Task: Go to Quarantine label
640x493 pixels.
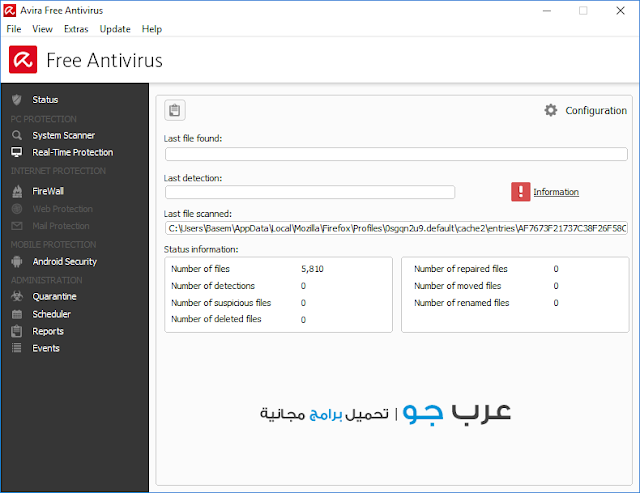Action: click(x=54, y=296)
